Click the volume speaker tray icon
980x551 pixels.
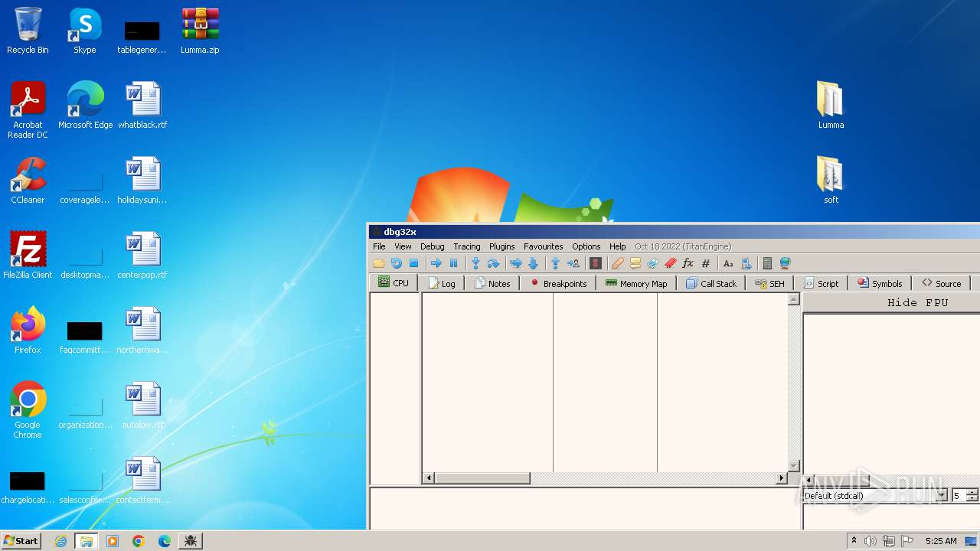[x=871, y=541]
